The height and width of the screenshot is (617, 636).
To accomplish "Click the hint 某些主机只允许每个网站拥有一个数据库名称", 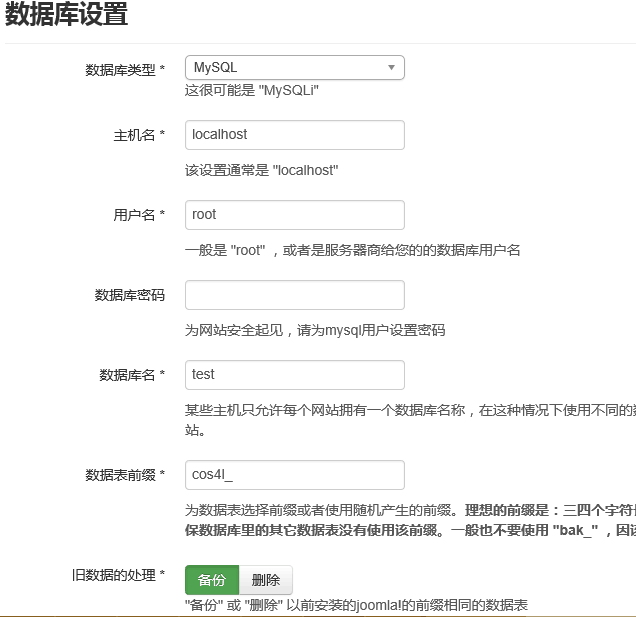I will tap(324, 410).
